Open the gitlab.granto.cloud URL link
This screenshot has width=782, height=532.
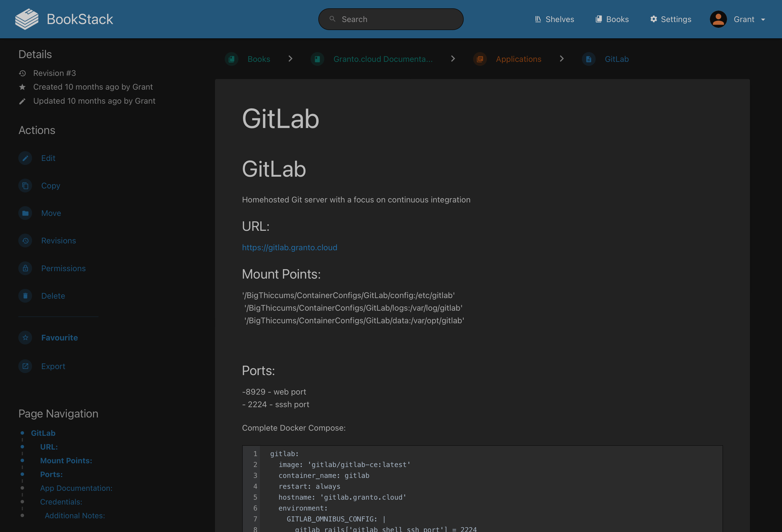pyautogui.click(x=289, y=247)
